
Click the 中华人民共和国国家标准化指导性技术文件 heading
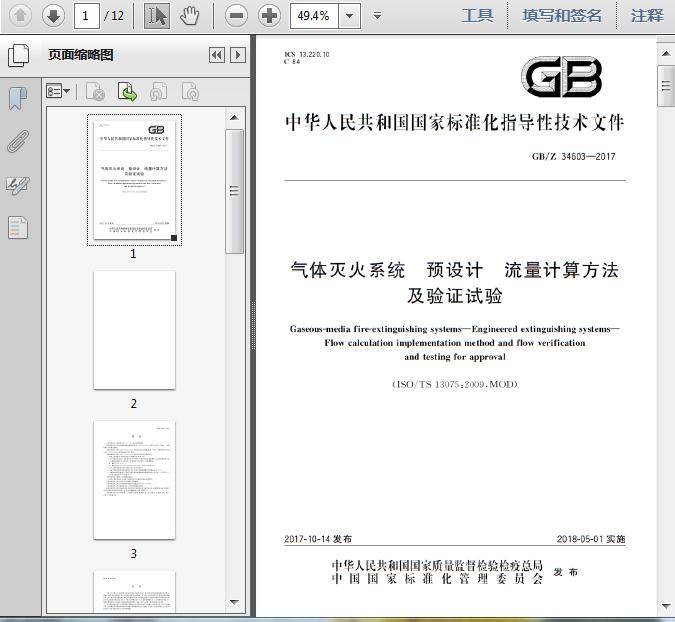pos(455,122)
